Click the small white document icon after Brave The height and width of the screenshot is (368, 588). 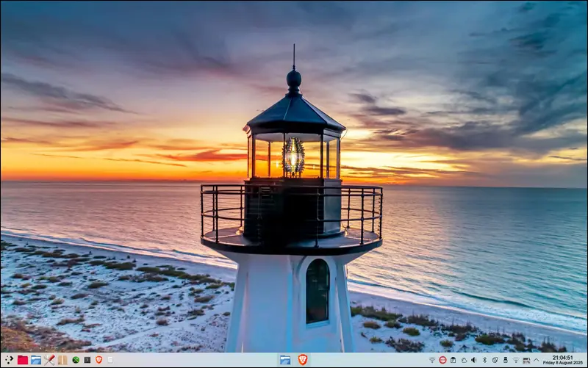[x=110, y=360]
